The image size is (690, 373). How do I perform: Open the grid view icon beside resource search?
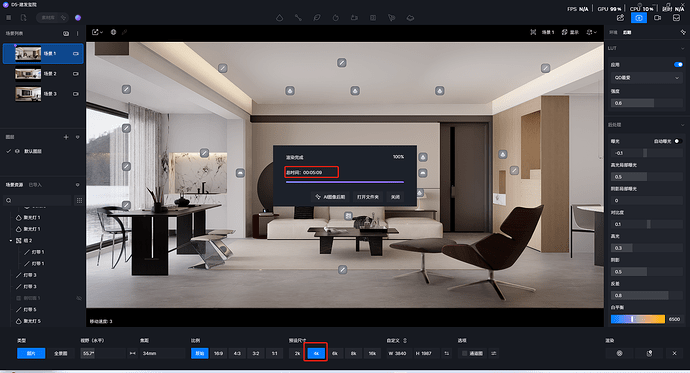[x=79, y=201]
